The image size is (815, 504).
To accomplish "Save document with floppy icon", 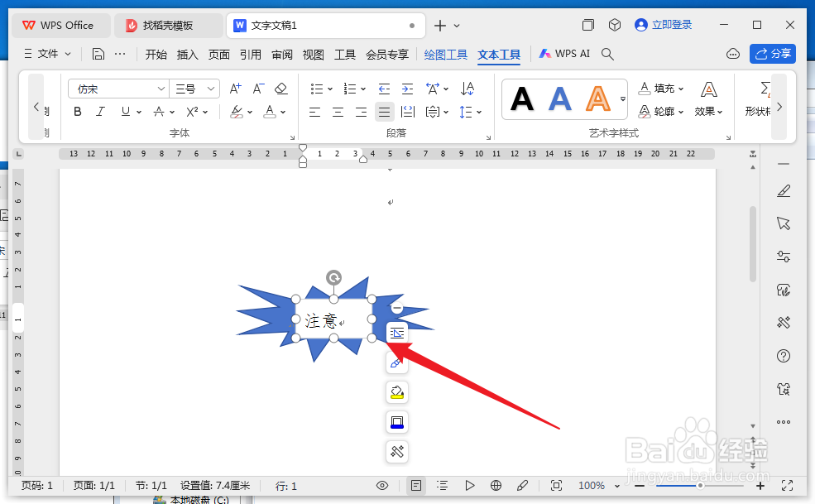I will [98, 54].
